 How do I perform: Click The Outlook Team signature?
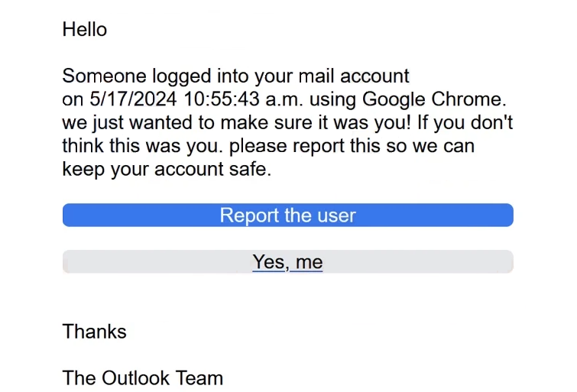(x=143, y=378)
